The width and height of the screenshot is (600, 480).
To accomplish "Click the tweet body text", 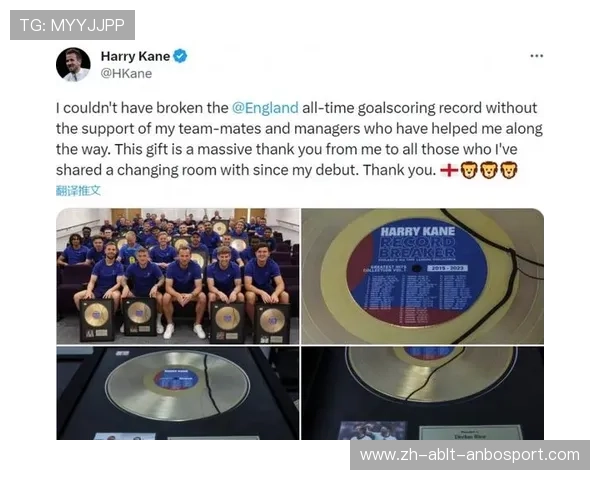I will coord(299,139).
